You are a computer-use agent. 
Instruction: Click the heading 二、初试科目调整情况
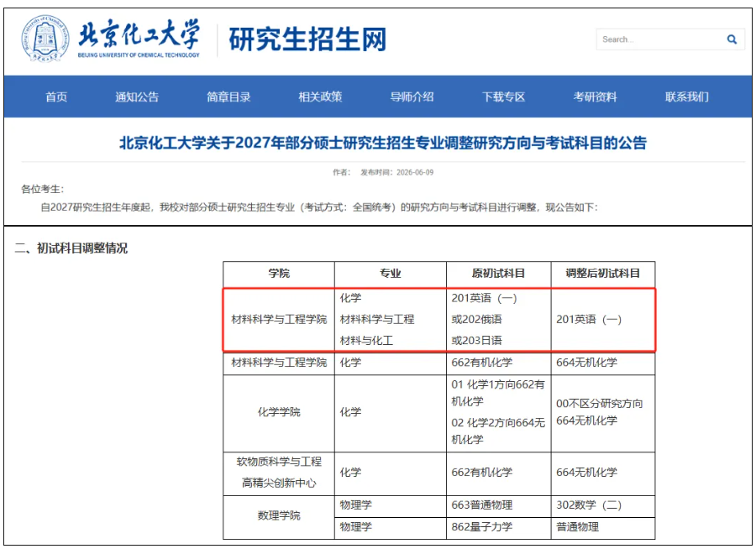[x=71, y=248]
